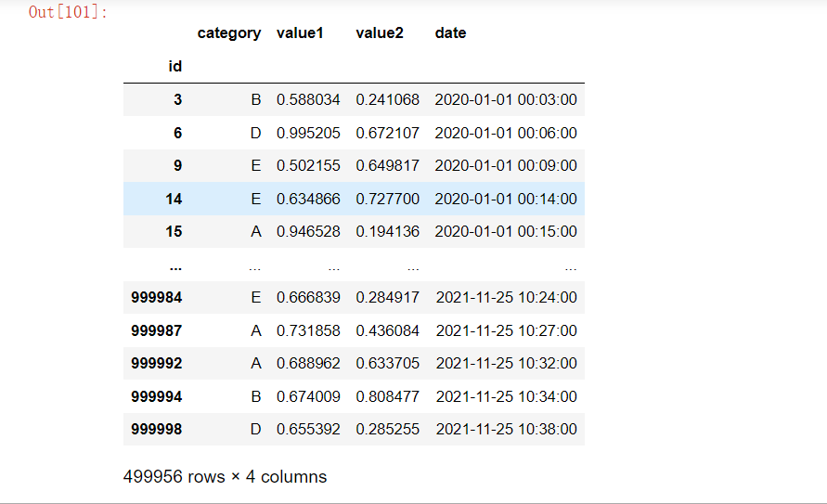The image size is (827, 504).
Task: Click category A in row 999992
Action: [x=256, y=363]
